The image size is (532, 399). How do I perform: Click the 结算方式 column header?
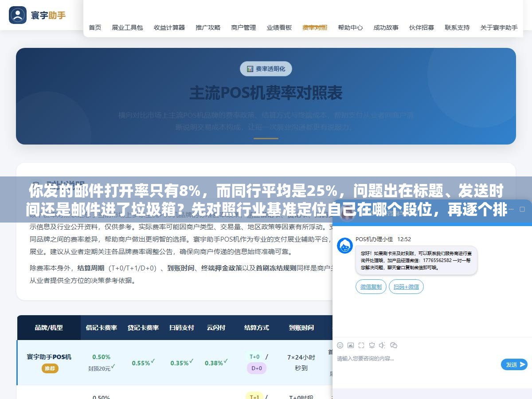(x=257, y=328)
